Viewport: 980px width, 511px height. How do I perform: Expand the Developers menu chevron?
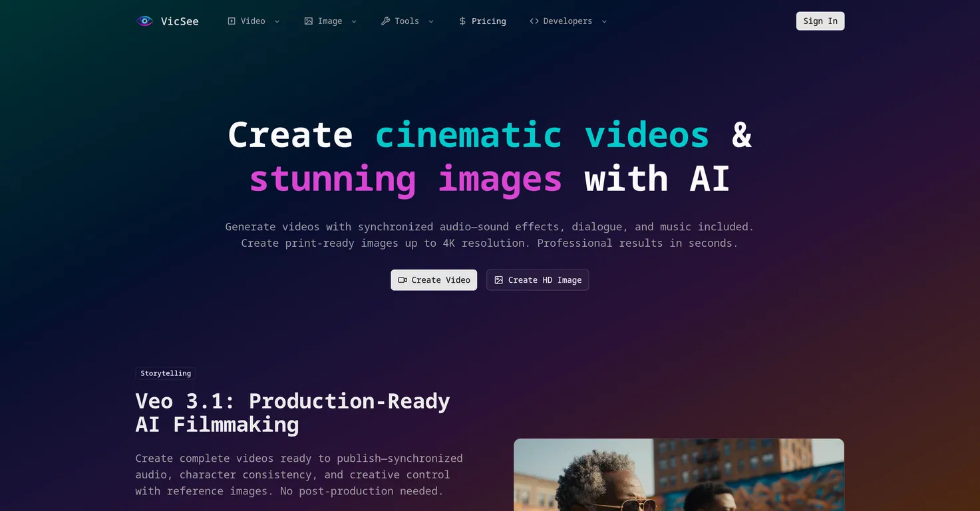click(x=604, y=21)
